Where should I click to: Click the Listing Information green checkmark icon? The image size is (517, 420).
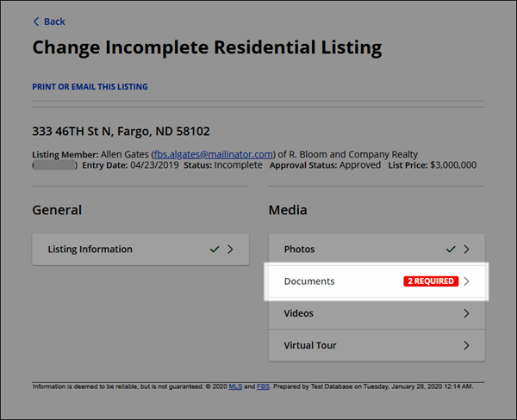point(215,250)
